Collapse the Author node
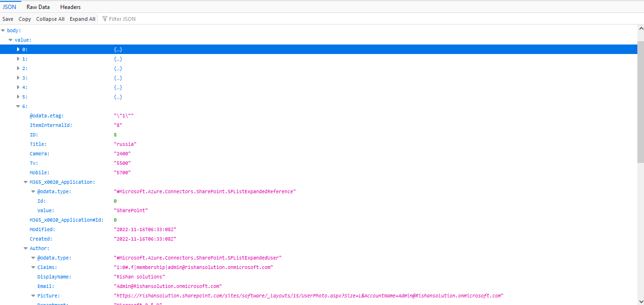Screen dimensions: 644x305 [x=26, y=248]
